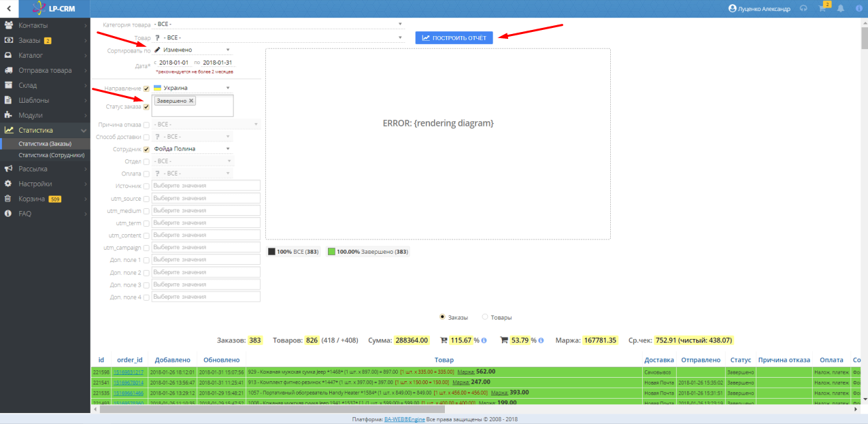The height and width of the screenshot is (424, 868).
Task: Open order link 15169661466
Action: coord(128,393)
